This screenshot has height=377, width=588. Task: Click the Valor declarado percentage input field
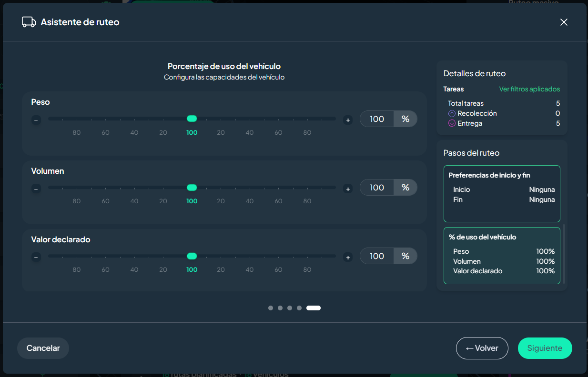[377, 256]
